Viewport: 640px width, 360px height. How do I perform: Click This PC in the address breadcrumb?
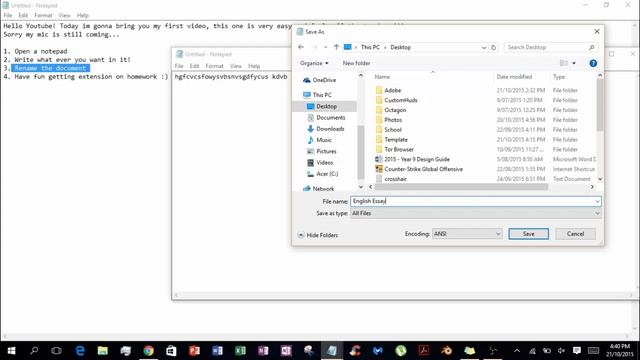pyautogui.click(x=370, y=47)
